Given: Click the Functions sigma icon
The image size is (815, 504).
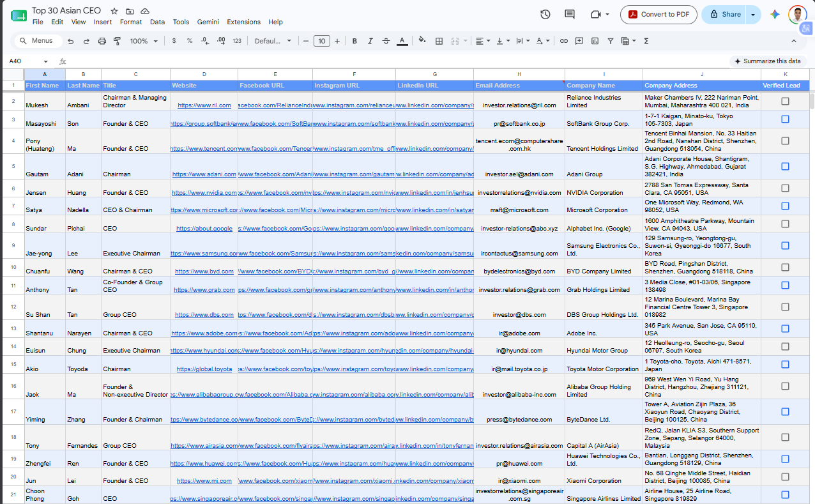Looking at the screenshot, I should 646,41.
